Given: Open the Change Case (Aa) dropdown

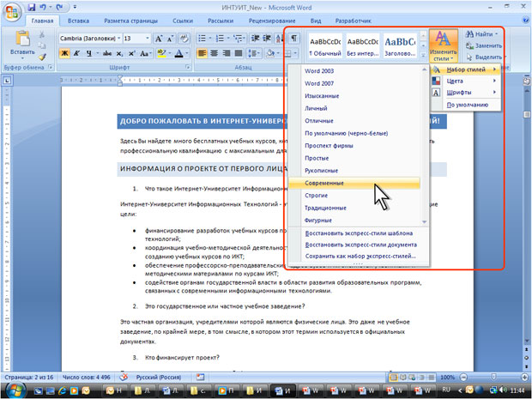Looking at the screenshot, I should click(x=145, y=53).
